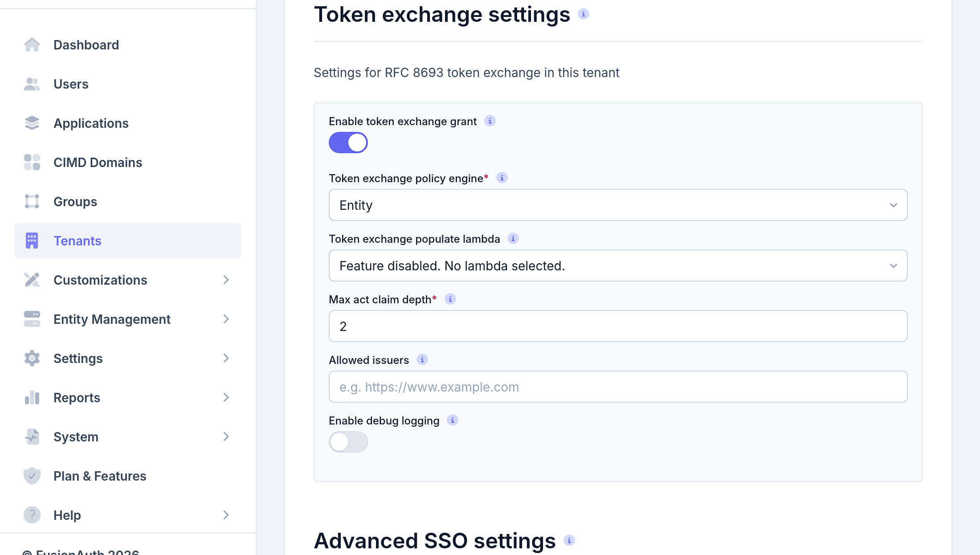Expand the Settings submenu chevron

click(x=226, y=359)
